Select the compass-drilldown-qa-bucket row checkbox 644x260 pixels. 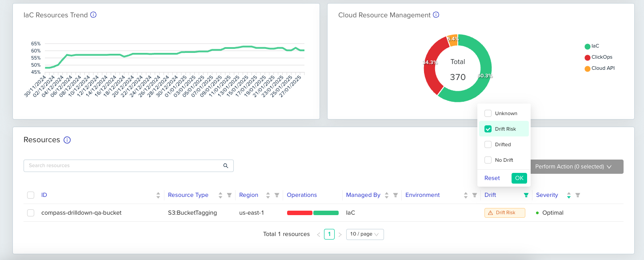pos(31,213)
